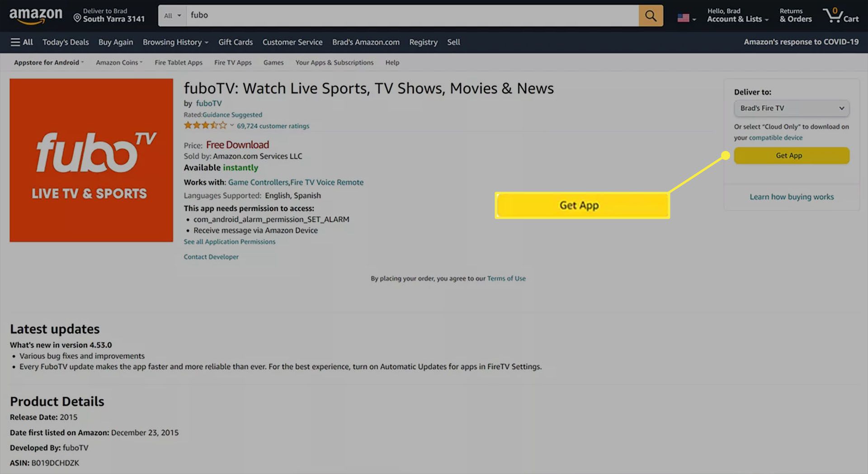Click Contact Developer link
868x474 pixels.
[x=211, y=257]
